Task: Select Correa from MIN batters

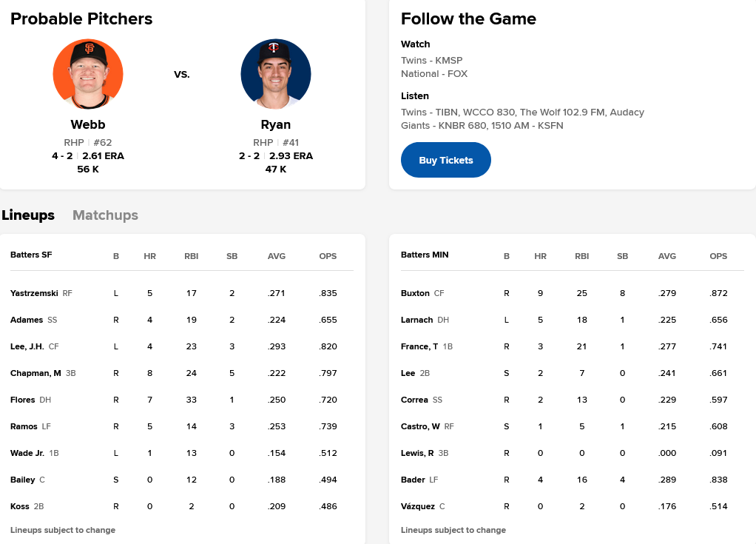Action: pyautogui.click(x=414, y=400)
